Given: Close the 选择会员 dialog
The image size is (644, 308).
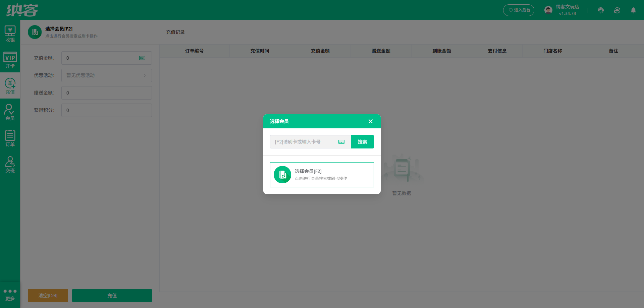Looking at the screenshot, I should point(371,121).
